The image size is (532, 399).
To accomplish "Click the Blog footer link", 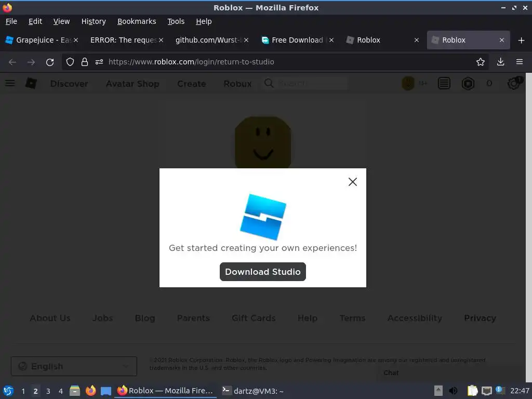I will [x=145, y=318].
